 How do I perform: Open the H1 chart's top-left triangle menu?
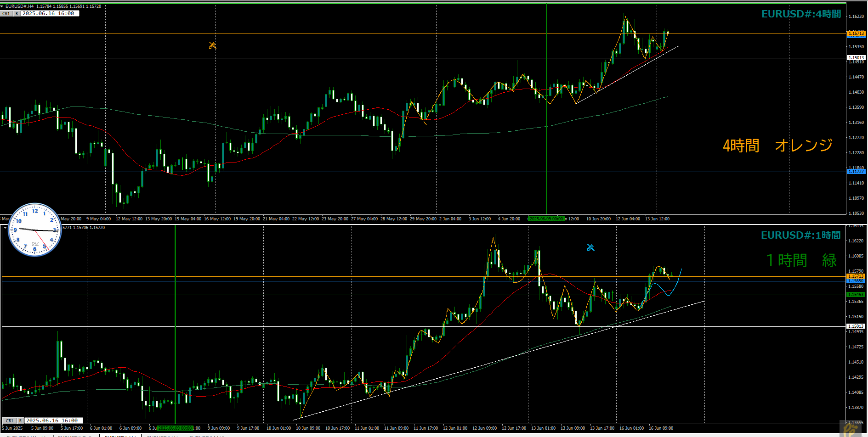5,228
